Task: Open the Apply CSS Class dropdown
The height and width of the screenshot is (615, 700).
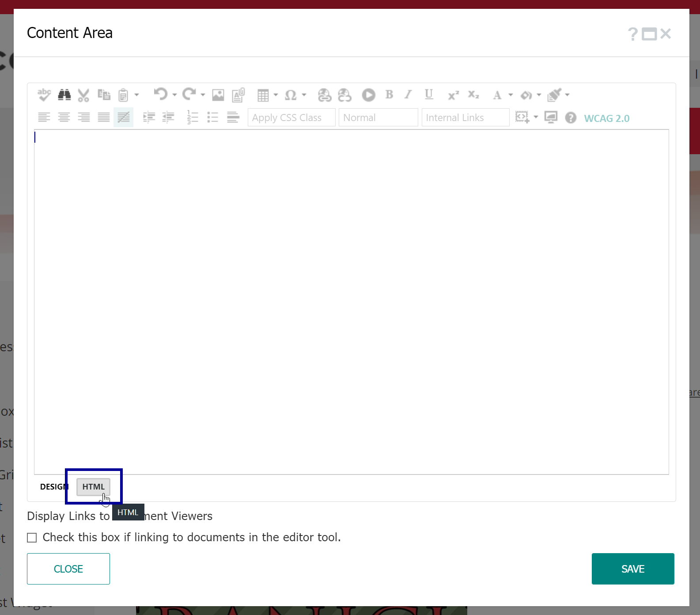Action: 291,118
